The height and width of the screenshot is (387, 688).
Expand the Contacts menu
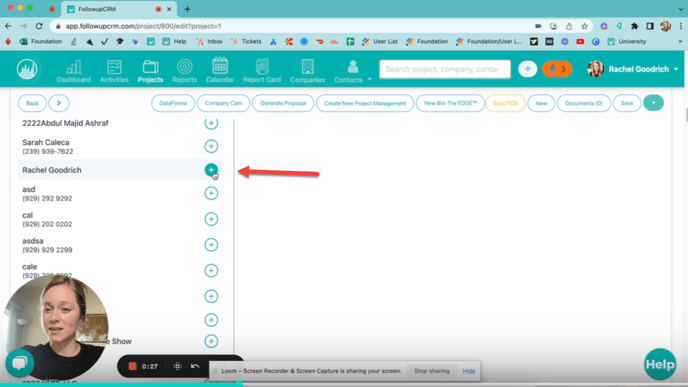pos(352,71)
